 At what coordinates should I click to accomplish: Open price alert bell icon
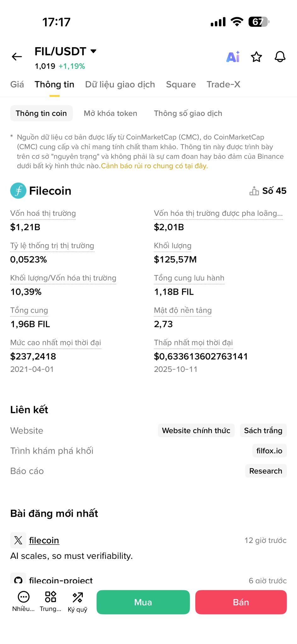pyautogui.click(x=280, y=57)
